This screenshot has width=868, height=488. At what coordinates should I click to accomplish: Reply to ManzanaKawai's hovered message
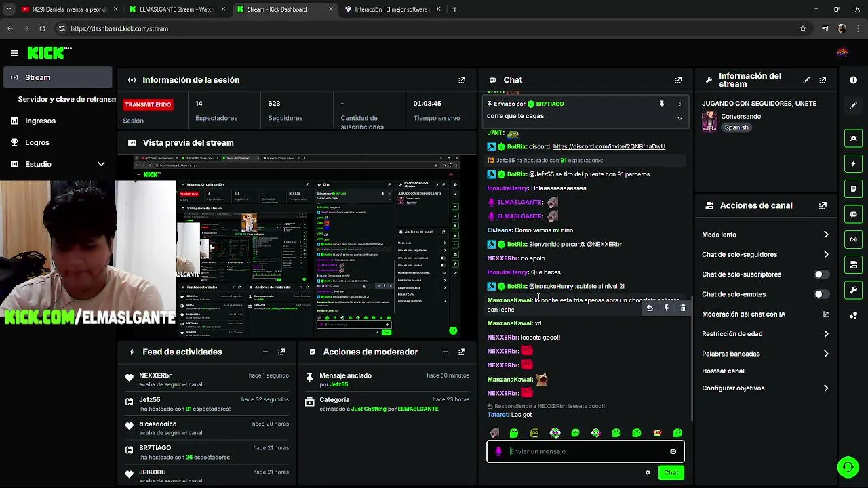pyautogui.click(x=650, y=308)
